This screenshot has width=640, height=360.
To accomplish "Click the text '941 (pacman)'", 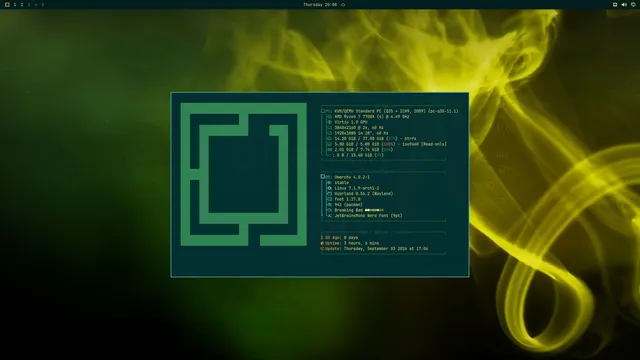I will tap(349, 204).
